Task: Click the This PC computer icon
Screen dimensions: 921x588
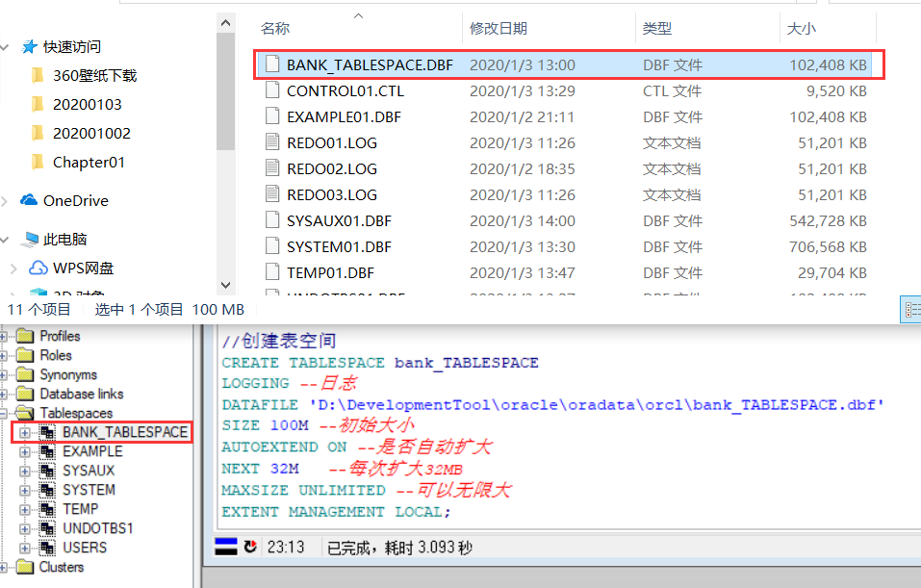Action: pos(30,239)
